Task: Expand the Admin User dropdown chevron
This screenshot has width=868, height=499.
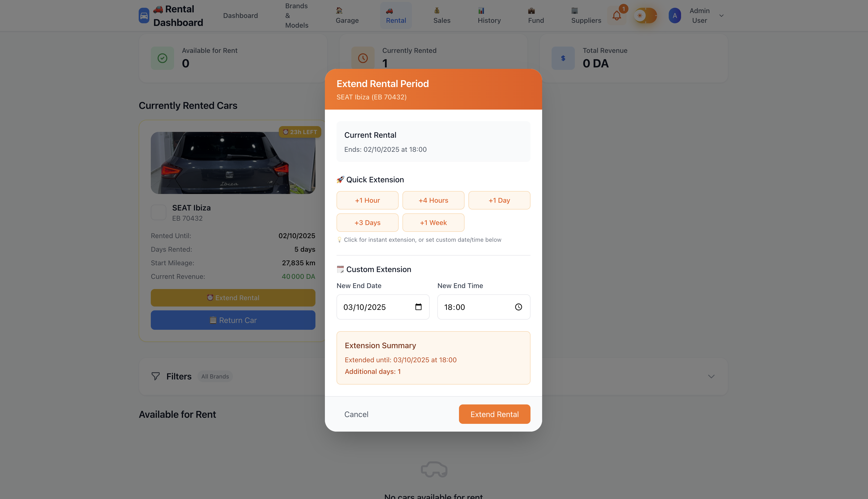Action: (721, 16)
